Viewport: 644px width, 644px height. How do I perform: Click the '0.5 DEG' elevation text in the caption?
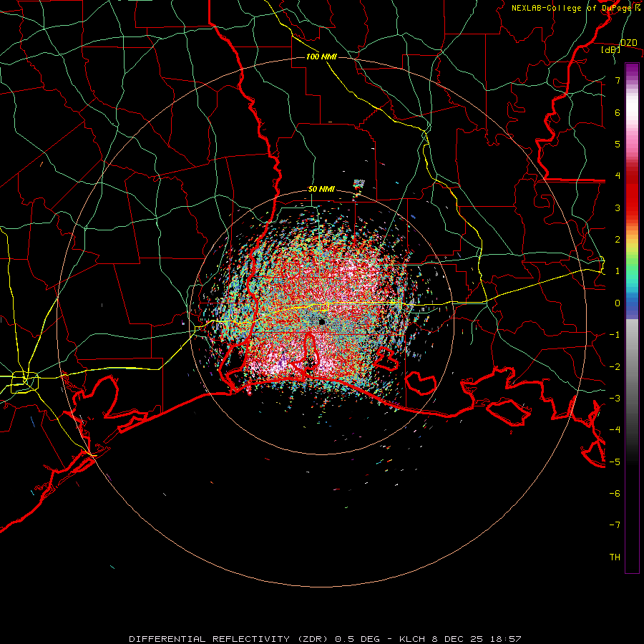pyautogui.click(x=358, y=639)
